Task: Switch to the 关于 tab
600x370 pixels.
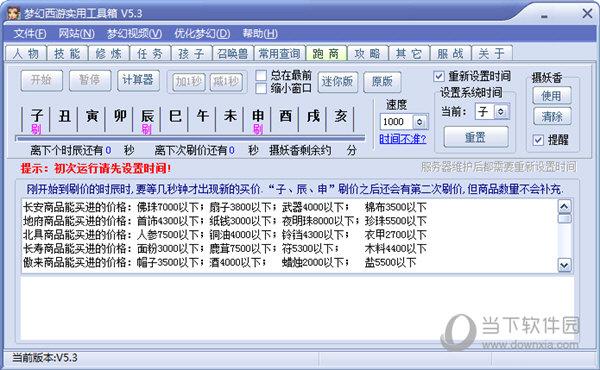Action: click(x=492, y=54)
